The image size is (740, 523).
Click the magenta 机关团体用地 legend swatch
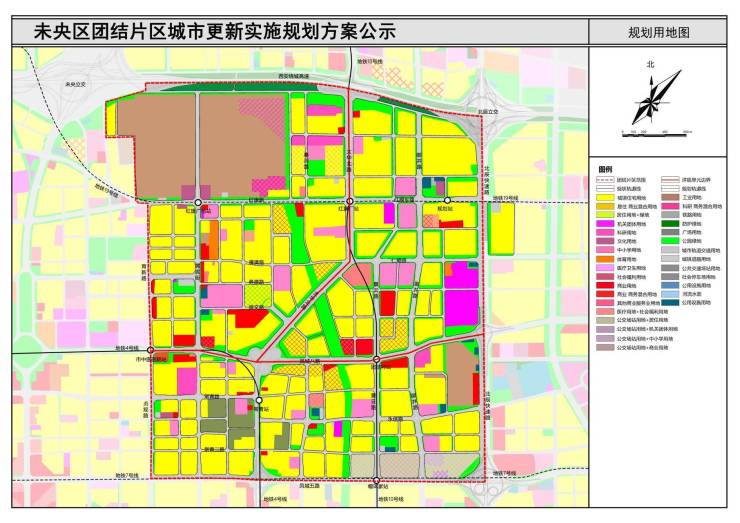point(605,224)
